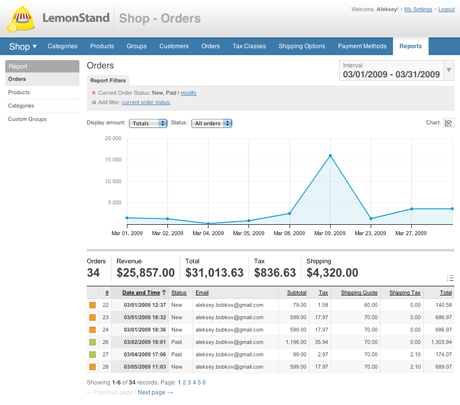Sort by the Subtotal column header
460x405 pixels.
point(297,293)
